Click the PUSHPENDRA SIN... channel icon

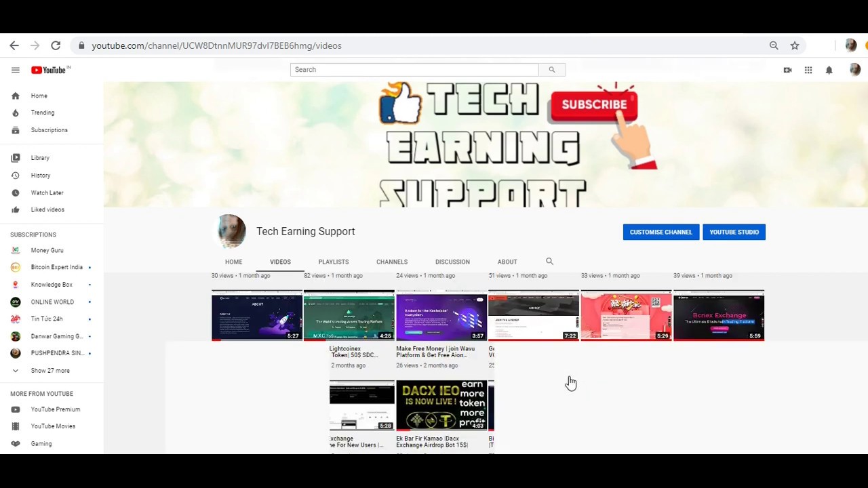(x=16, y=353)
